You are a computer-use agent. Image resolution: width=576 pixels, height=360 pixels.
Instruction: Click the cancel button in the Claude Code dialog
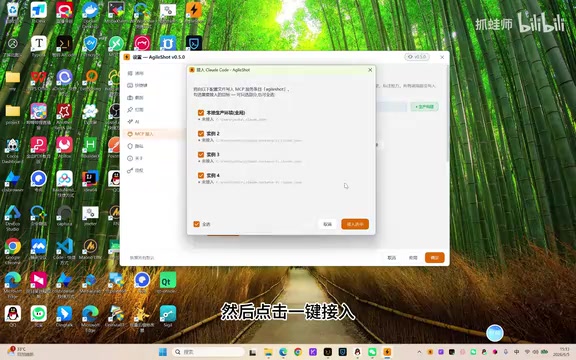tap(327, 224)
